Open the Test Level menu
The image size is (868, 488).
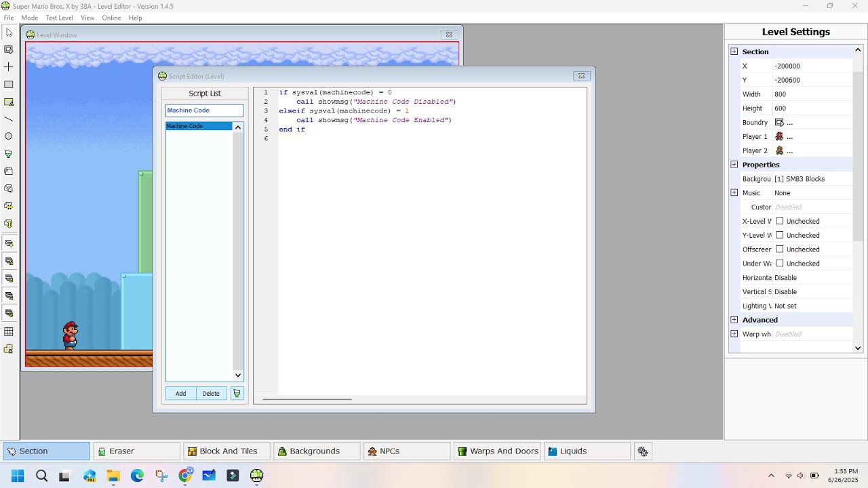(x=60, y=18)
